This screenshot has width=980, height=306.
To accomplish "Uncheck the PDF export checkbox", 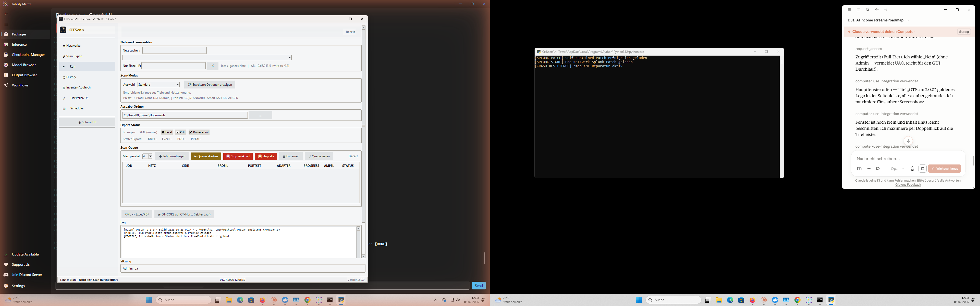I will (177, 132).
